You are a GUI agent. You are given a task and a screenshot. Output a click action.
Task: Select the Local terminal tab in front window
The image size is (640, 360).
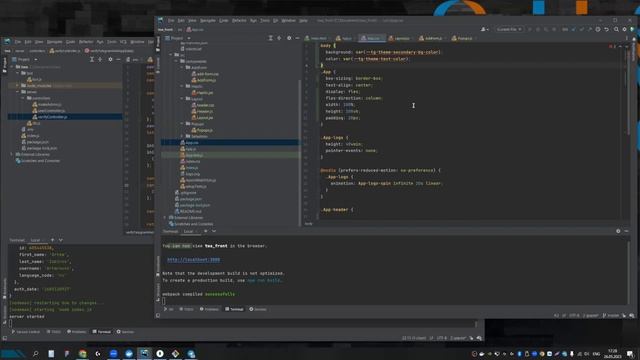(189, 231)
